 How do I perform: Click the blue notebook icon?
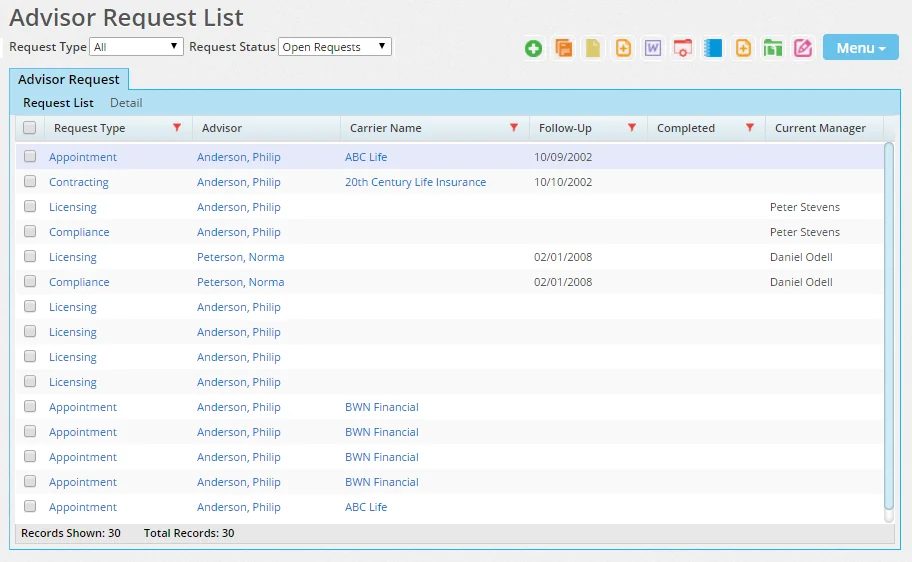(713, 48)
